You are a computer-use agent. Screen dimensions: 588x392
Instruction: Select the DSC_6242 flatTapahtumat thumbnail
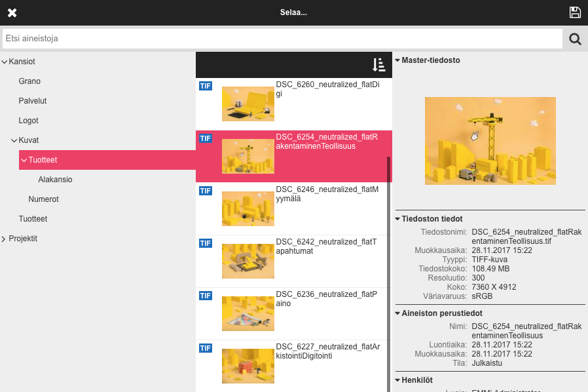pyautogui.click(x=248, y=262)
